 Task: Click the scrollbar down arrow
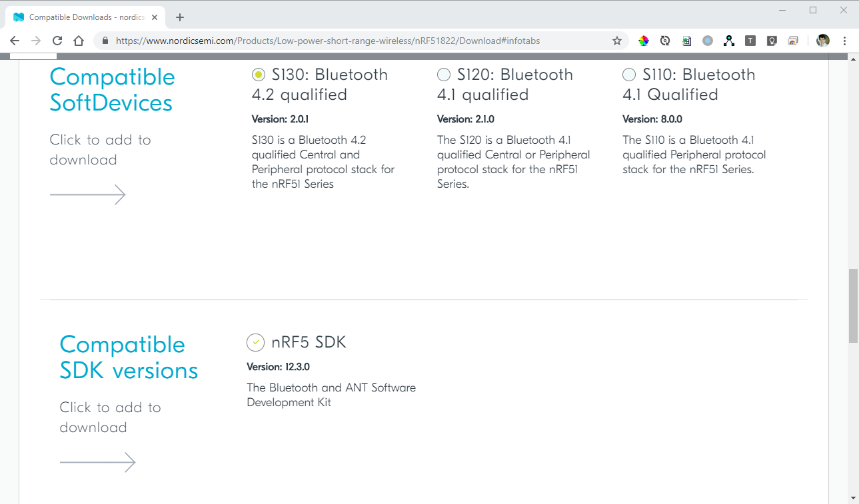(x=853, y=498)
